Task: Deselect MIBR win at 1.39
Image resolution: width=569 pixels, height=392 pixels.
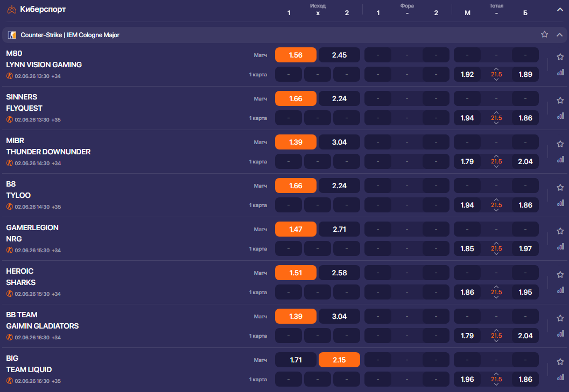Action: click(x=296, y=142)
